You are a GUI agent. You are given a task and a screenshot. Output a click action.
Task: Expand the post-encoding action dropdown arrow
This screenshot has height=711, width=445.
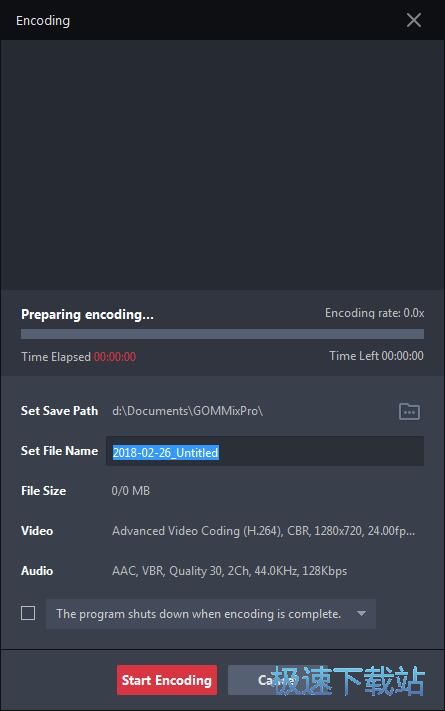click(x=361, y=614)
